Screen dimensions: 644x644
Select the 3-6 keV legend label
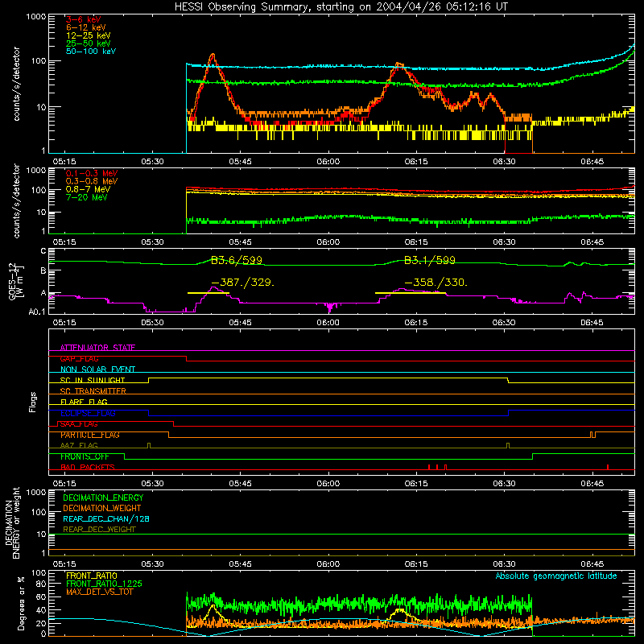tap(84, 19)
